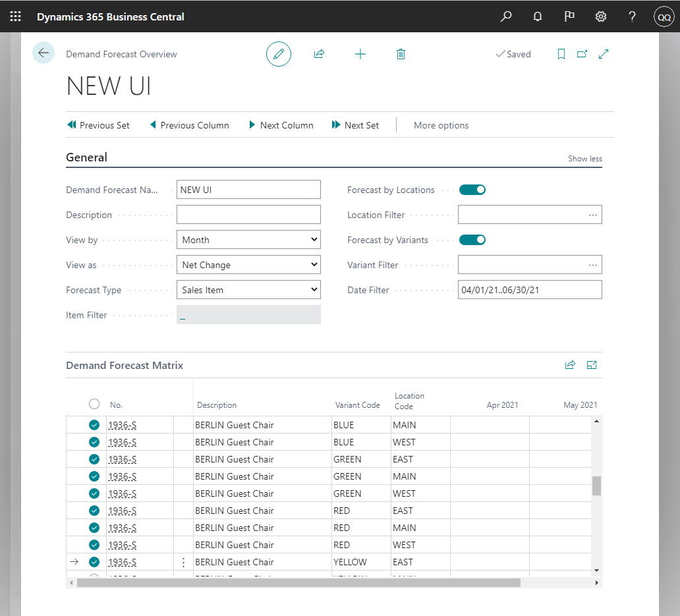The image size is (680, 616).
Task: Deselect the BLUE MAIN row checkmark
Action: point(94,425)
